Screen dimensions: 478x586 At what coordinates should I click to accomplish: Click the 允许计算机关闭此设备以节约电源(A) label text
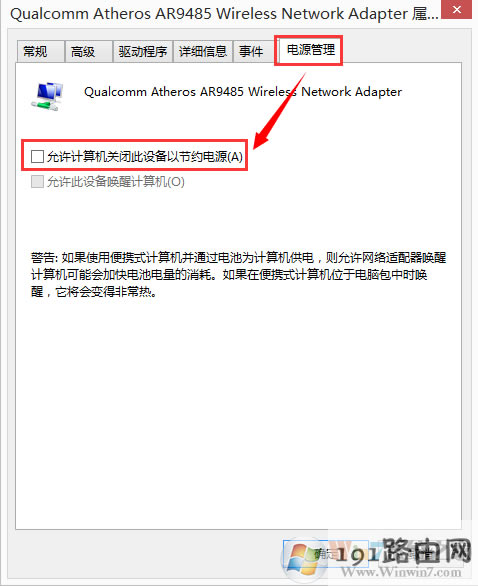coord(145,156)
